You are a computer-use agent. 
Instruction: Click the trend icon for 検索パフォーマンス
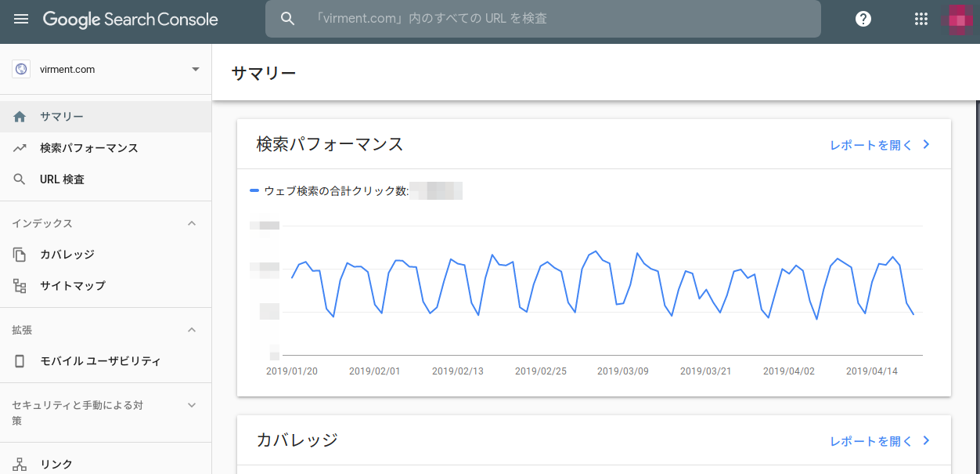point(20,148)
